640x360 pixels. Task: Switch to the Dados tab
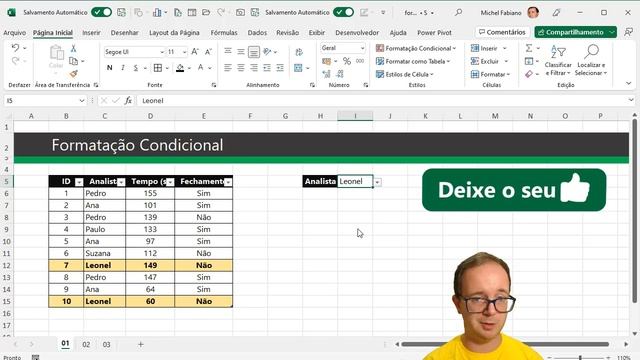point(257,32)
